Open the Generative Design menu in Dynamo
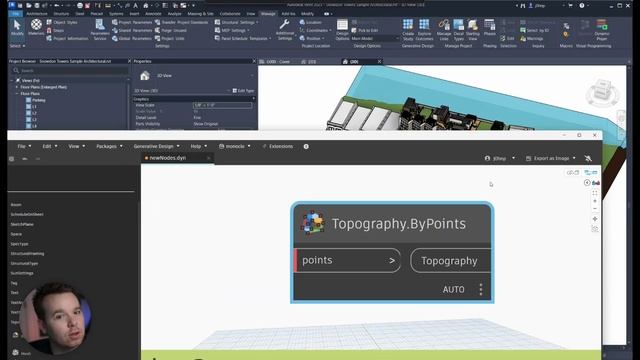Screen dimensions: 640x360 point(156,146)
